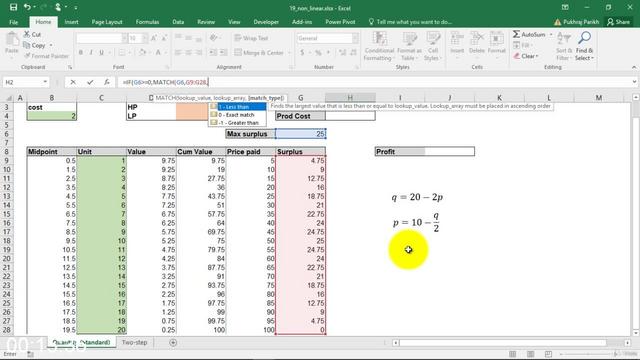Click the accounting dollar format icon
This screenshot has height=360, width=640.
[302, 52]
